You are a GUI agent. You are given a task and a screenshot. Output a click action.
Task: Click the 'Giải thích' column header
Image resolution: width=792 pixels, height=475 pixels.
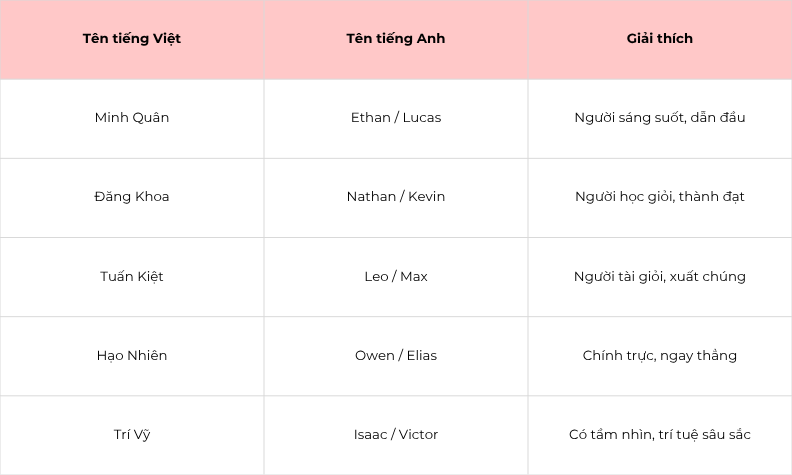click(660, 39)
